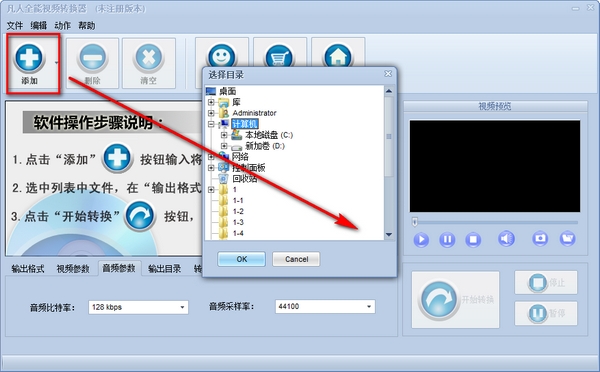Click the Delete (删除) minus icon
The height and width of the screenshot is (372, 600).
tap(93, 58)
